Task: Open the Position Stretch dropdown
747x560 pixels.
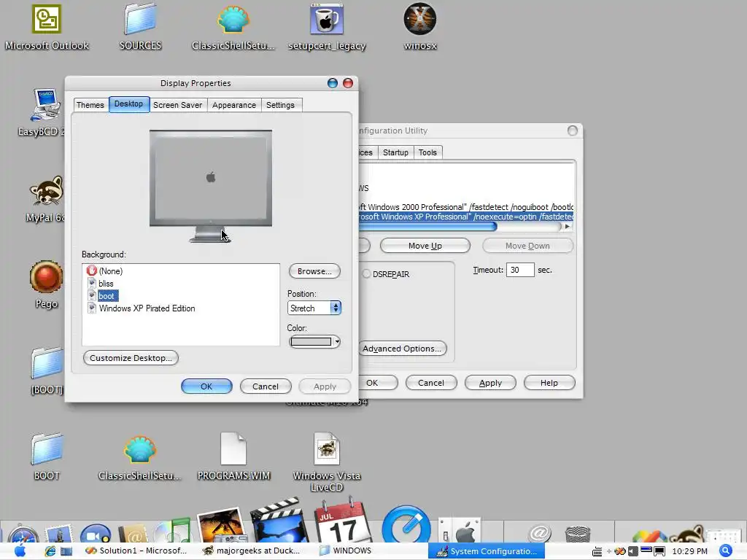Action: point(314,308)
